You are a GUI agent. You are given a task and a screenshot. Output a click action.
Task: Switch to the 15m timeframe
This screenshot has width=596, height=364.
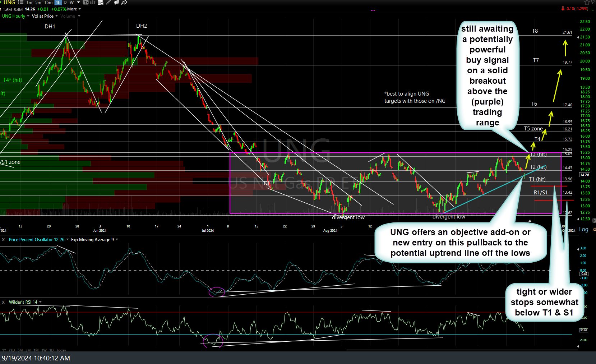pos(48,3)
